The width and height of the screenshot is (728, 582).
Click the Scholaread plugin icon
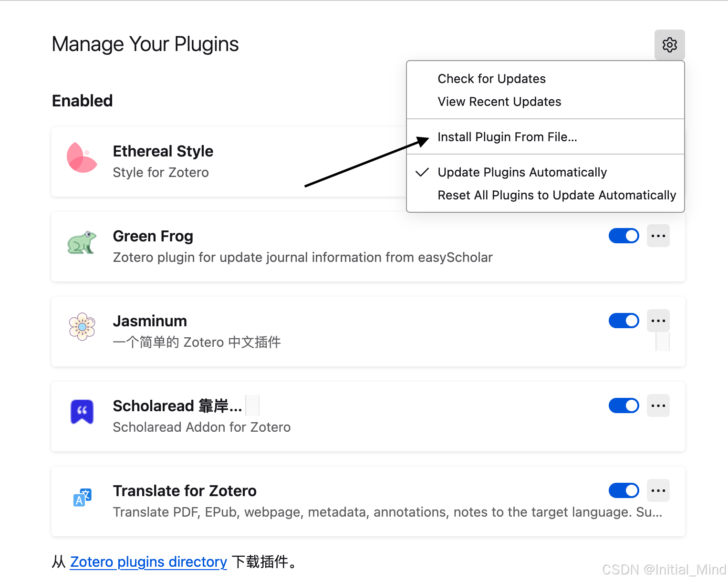(82, 411)
